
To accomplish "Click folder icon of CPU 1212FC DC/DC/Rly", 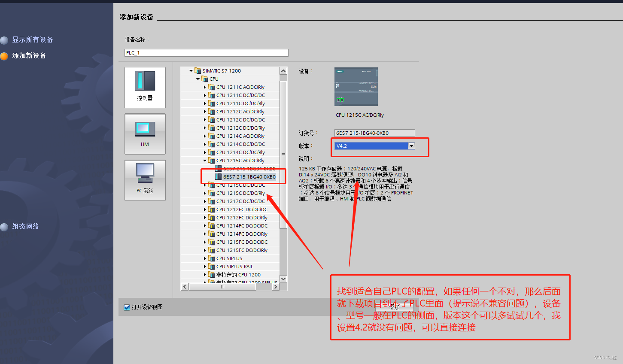I will click(212, 217).
